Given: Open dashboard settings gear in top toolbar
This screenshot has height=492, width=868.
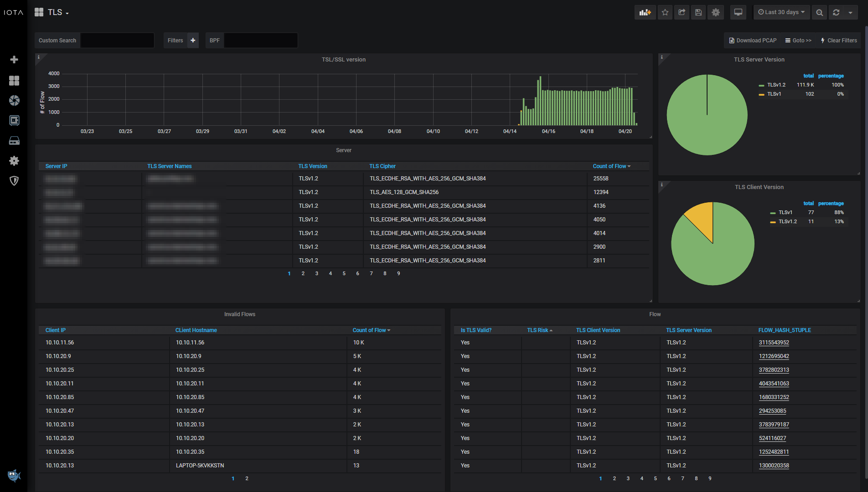Looking at the screenshot, I should [x=716, y=12].
